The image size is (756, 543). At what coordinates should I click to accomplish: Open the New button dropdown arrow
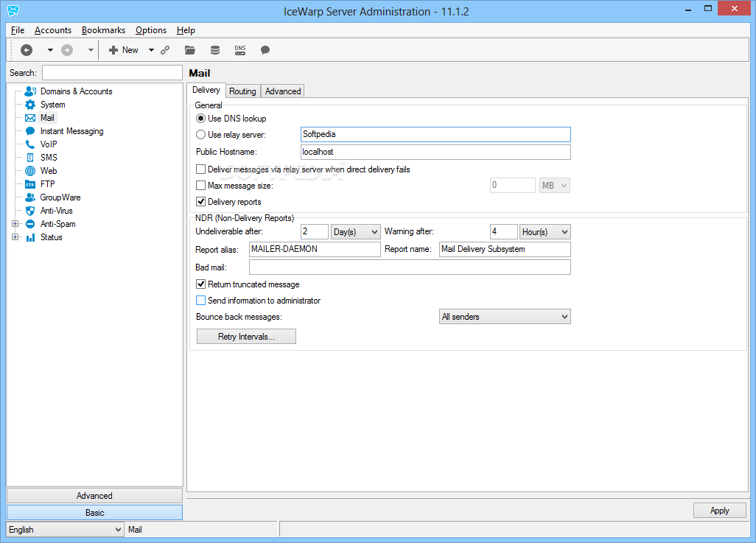click(x=151, y=49)
